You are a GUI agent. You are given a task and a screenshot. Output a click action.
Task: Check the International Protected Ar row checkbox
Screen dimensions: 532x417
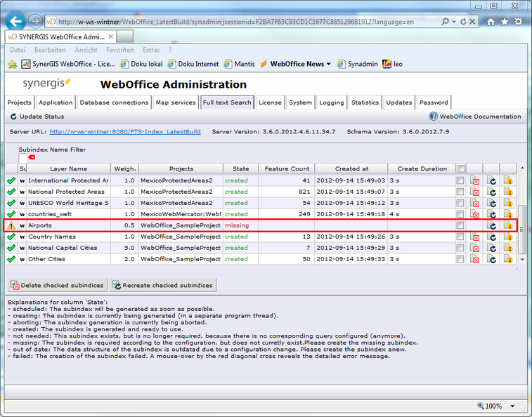coord(460,180)
